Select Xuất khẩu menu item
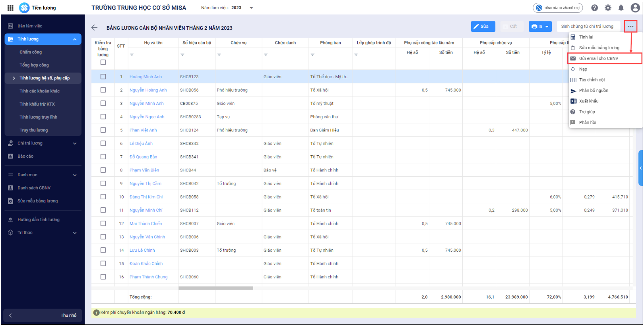 pos(605,101)
